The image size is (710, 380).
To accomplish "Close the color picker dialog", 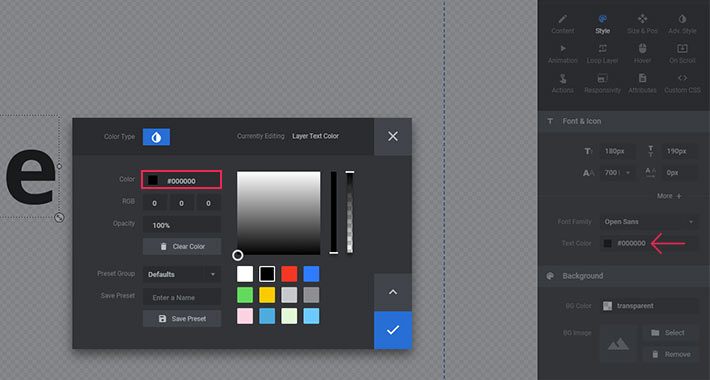I will (x=393, y=136).
